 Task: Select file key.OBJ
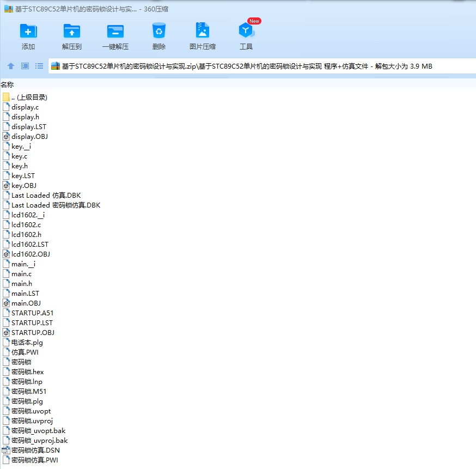pos(24,185)
